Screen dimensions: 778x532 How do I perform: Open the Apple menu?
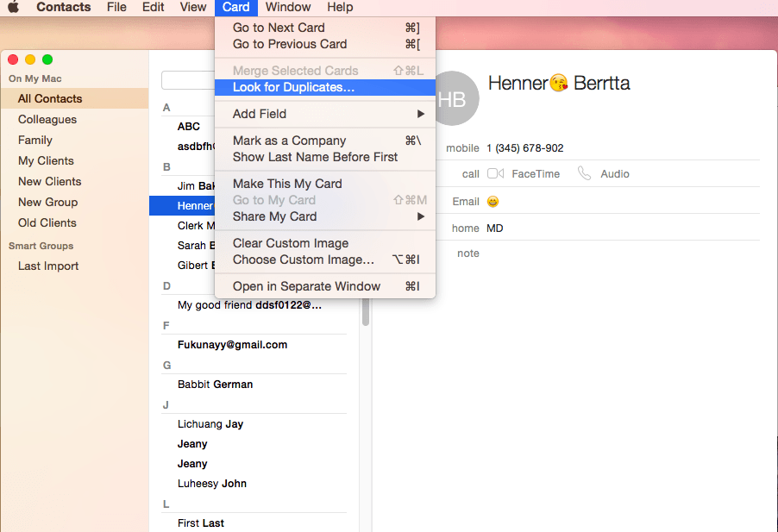pyautogui.click(x=14, y=7)
